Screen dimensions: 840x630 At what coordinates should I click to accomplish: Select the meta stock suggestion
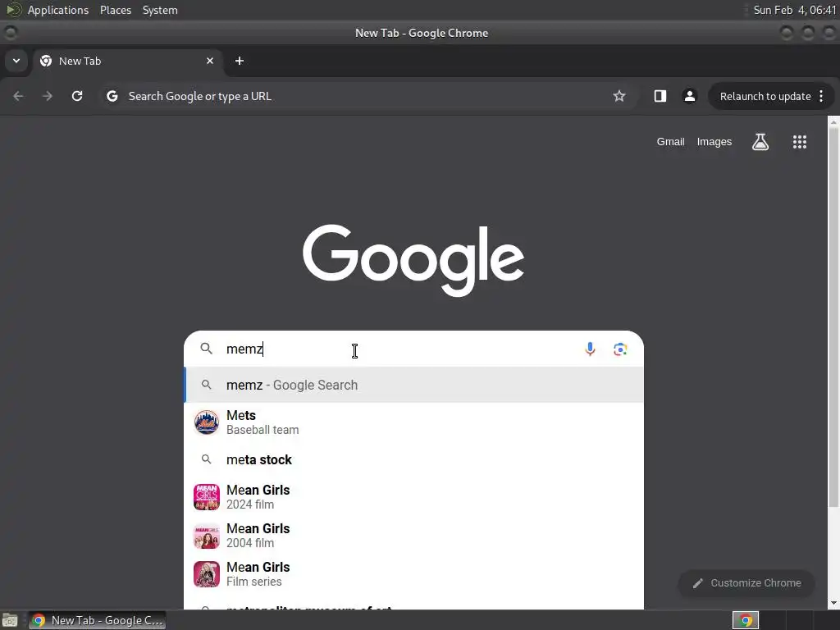[x=413, y=459]
